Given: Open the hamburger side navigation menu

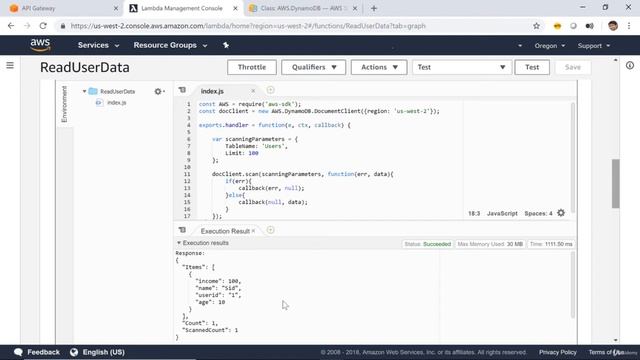Looking at the screenshot, I should [x=10, y=65].
